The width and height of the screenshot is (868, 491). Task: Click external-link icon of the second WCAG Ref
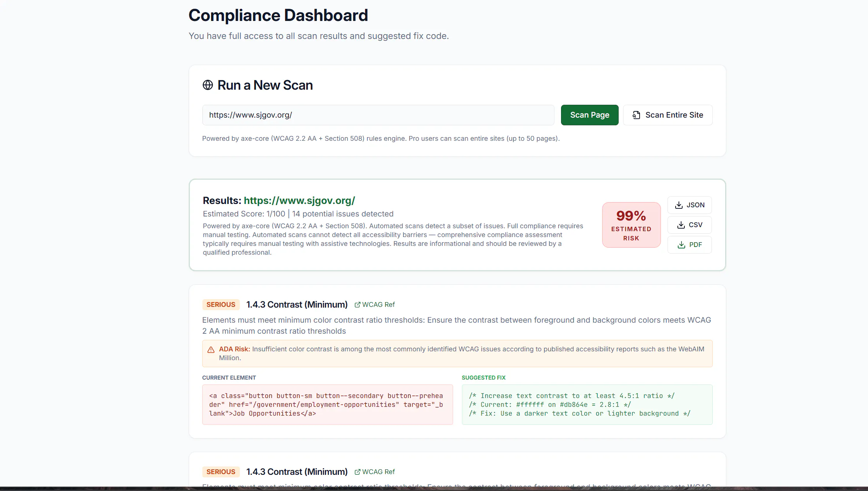357,472
